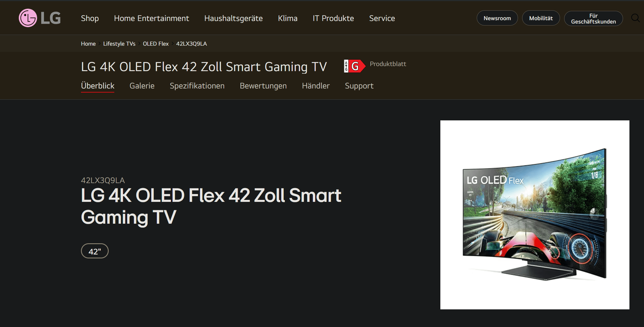Click the Newsroom button
The image size is (644, 327).
497,18
